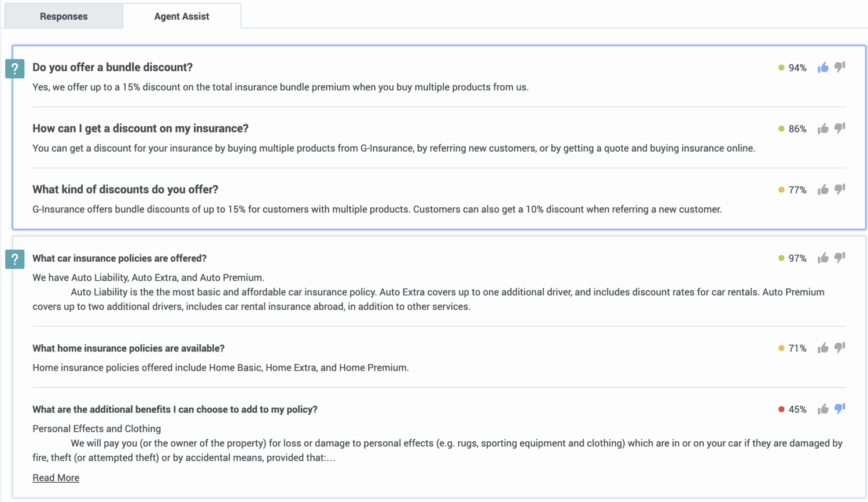This screenshot has width=868, height=502.
Task: Click question mark icon beside car insurance
Action: [x=15, y=259]
